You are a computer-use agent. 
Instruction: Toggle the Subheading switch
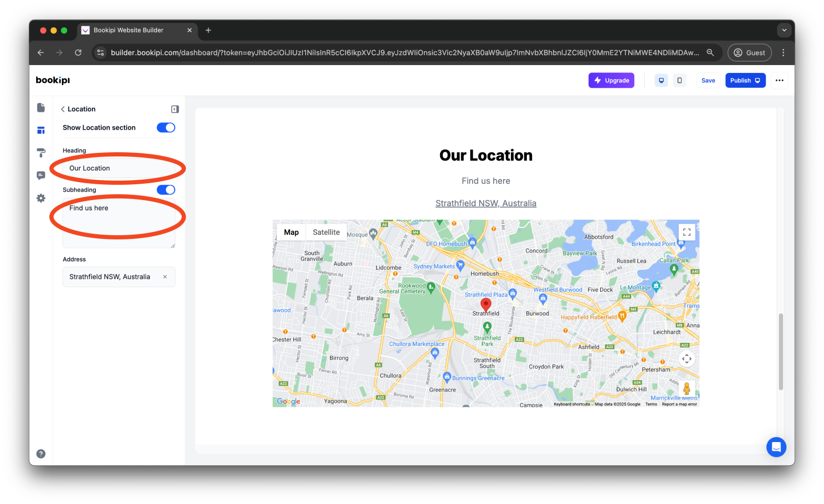coord(166,190)
